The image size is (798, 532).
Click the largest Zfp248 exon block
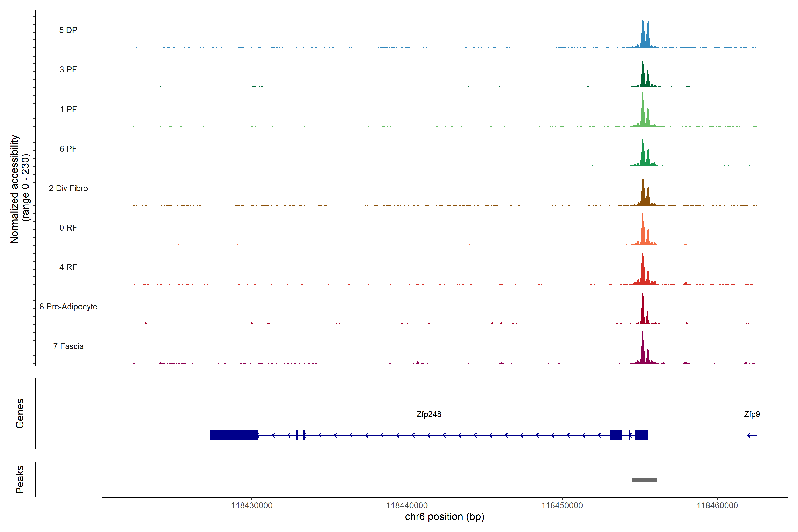pos(234,435)
